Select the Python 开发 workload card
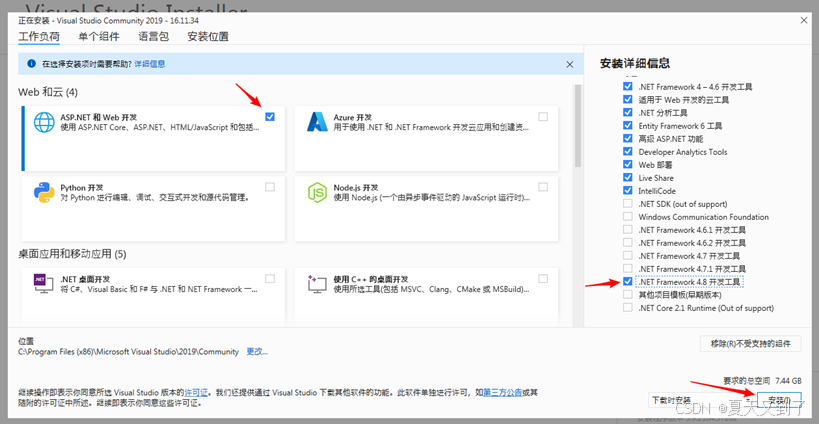 [x=154, y=209]
